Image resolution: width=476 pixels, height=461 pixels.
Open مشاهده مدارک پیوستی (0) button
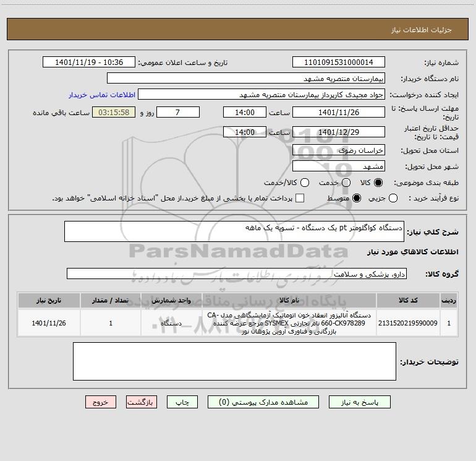pyautogui.click(x=263, y=402)
